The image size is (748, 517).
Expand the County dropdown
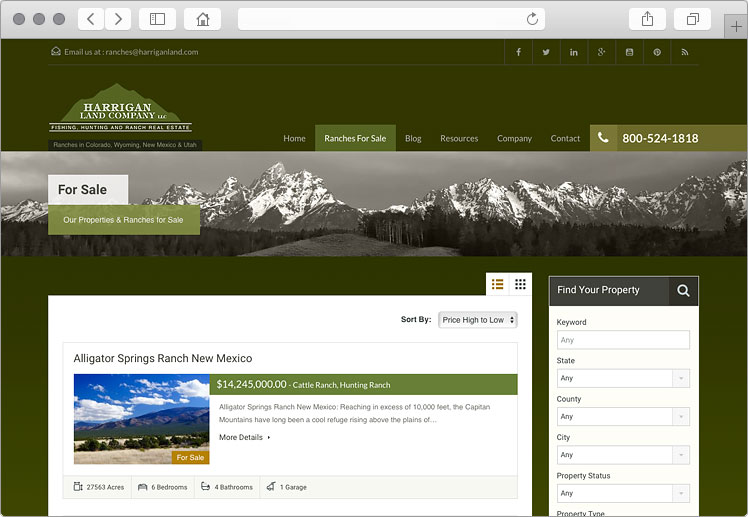623,416
